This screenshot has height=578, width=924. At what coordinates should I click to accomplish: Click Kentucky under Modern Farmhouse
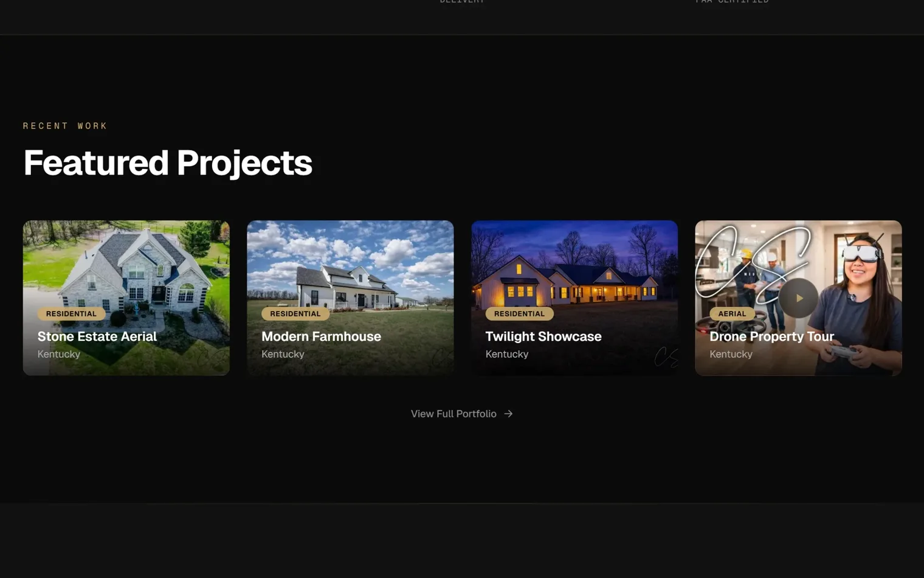pyautogui.click(x=283, y=353)
